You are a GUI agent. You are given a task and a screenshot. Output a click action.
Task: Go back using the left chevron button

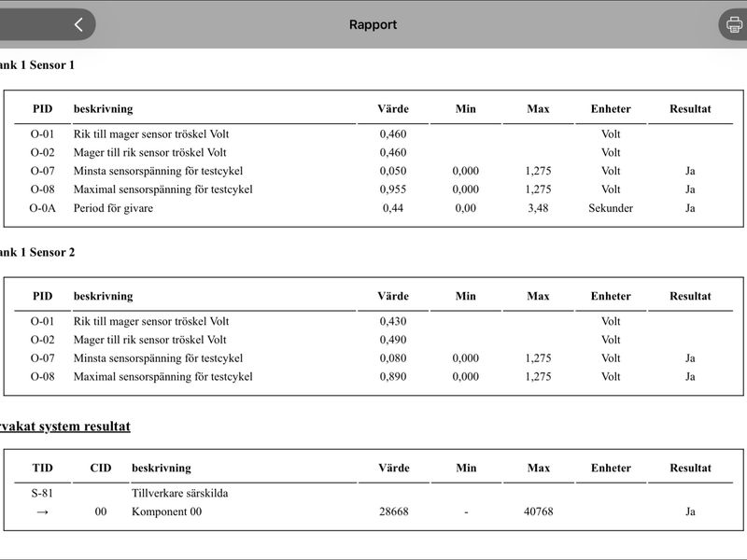click(78, 24)
